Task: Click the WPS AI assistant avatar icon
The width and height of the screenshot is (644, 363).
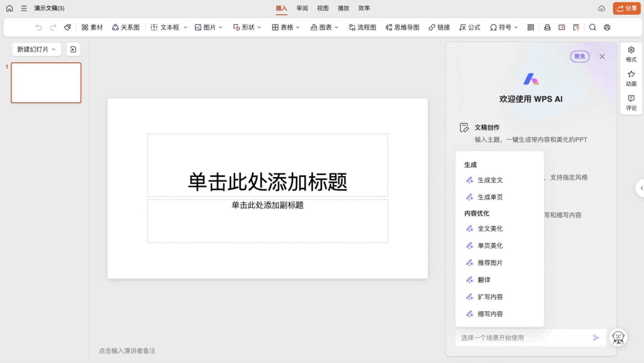Action: click(618, 337)
